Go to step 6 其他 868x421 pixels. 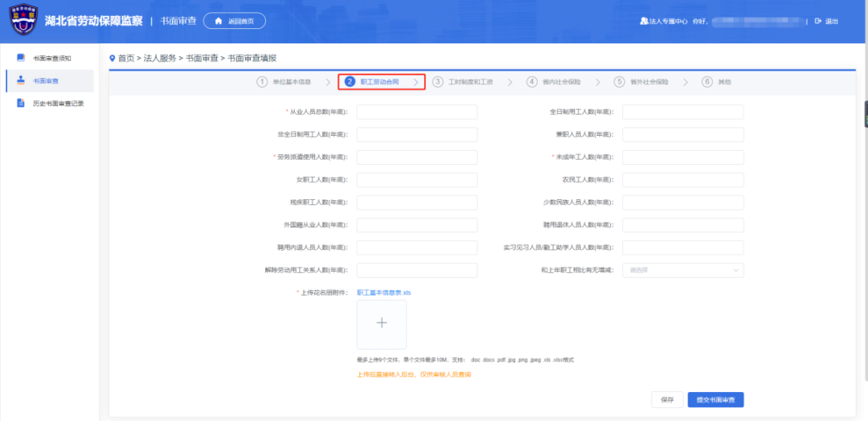click(x=717, y=82)
